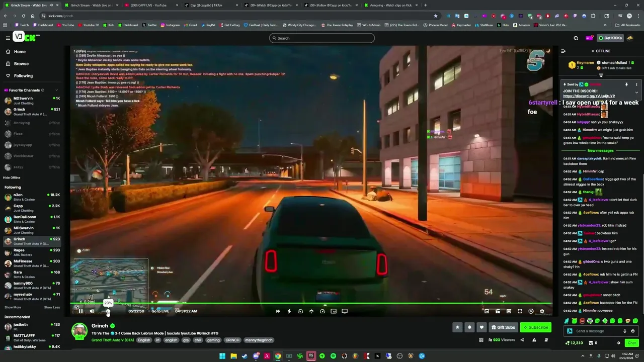The image size is (644, 362).
Task: Click the fast-forward icon in player controls
Action: [x=278, y=311]
